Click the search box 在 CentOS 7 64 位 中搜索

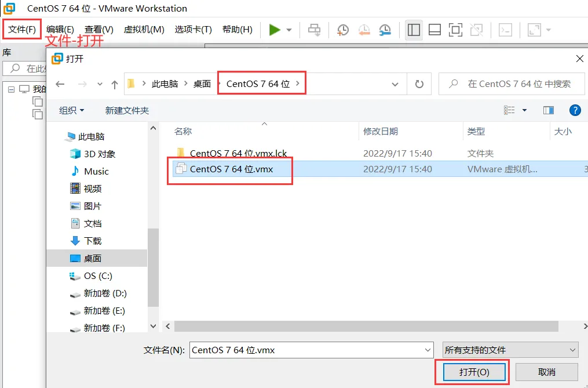512,84
